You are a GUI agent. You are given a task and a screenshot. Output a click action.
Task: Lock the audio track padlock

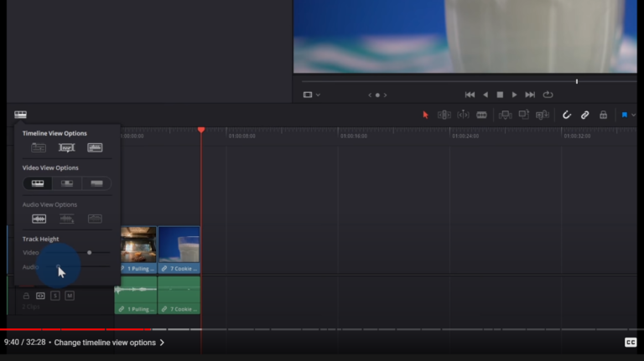pyautogui.click(x=26, y=296)
